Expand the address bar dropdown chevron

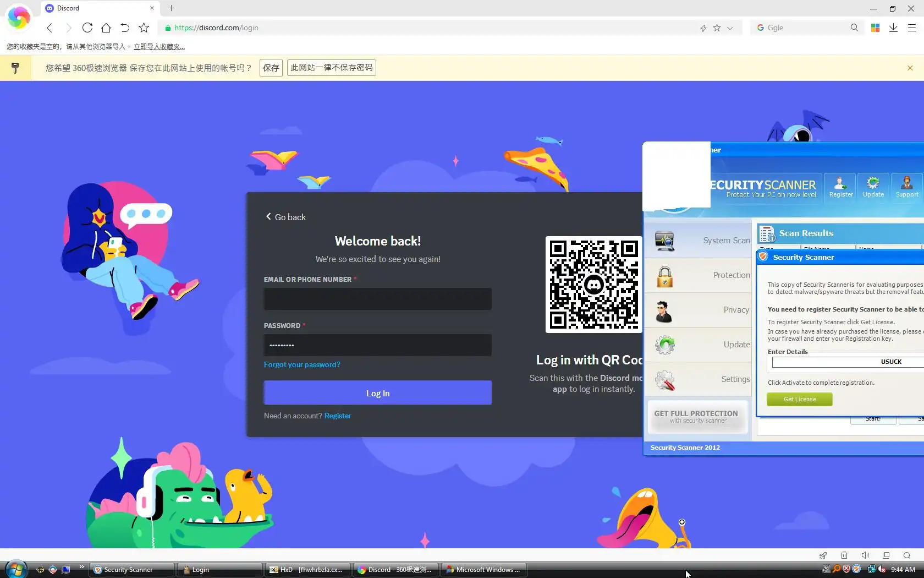730,28
